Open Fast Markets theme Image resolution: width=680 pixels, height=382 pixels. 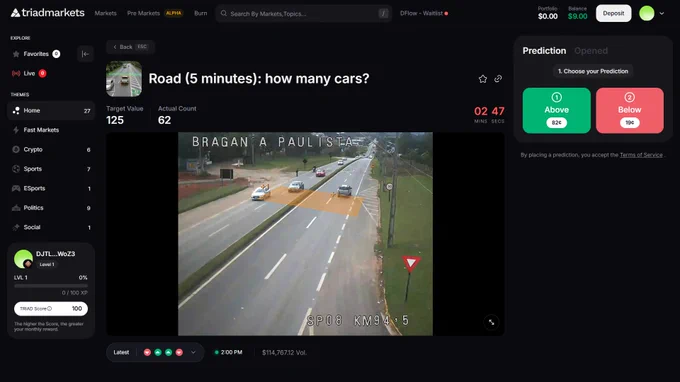click(51, 130)
